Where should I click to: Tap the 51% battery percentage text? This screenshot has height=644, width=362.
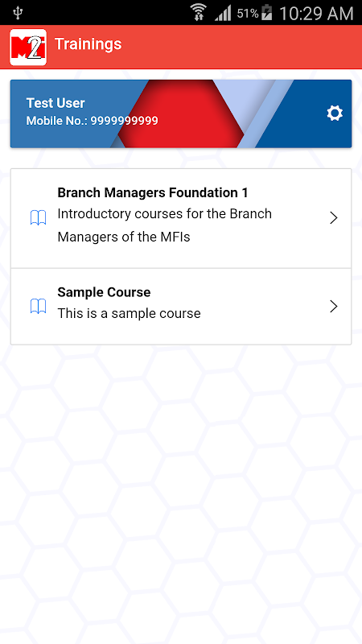click(248, 14)
